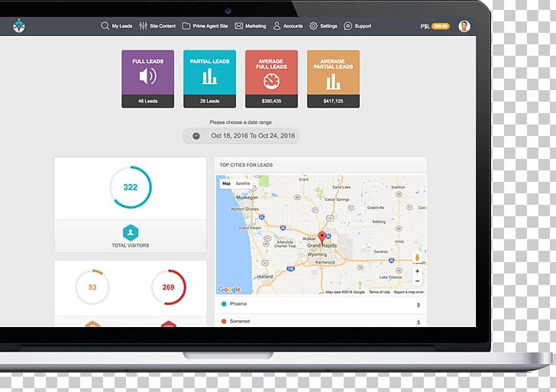Click the Partial Leads bar chart icon
This screenshot has height=392, width=556.
tap(209, 76)
